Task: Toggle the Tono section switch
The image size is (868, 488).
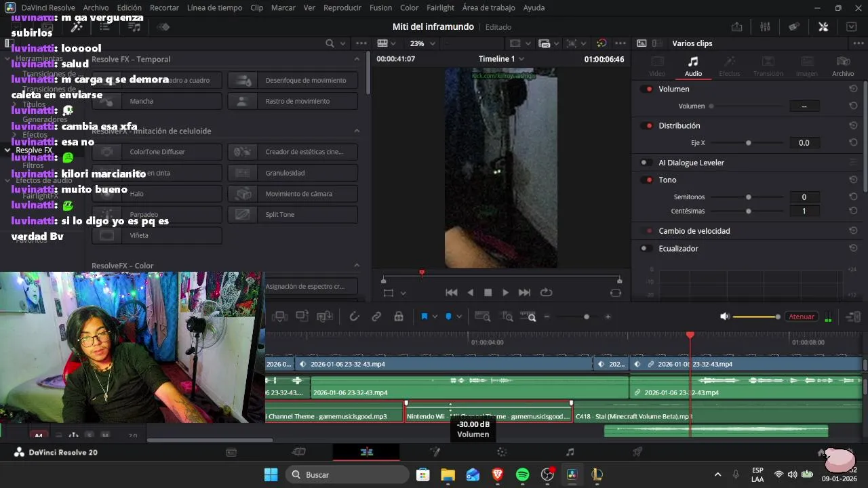Action: [646, 180]
